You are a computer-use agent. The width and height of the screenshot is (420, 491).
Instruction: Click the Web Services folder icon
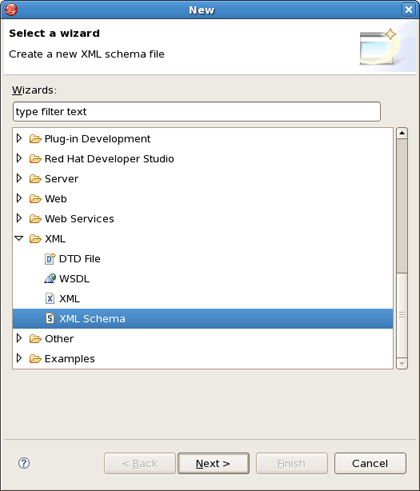pos(35,219)
